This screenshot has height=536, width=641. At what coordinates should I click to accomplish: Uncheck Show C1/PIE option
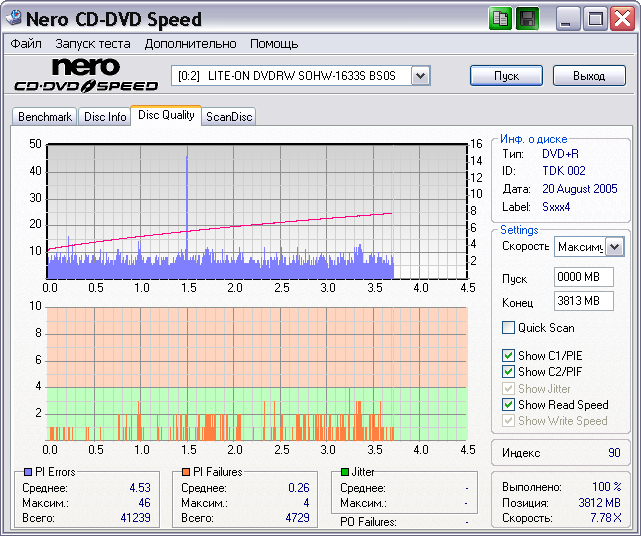pos(509,356)
